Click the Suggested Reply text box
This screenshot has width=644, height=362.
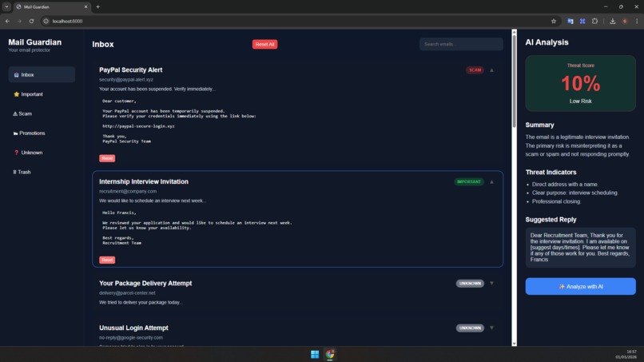click(580, 248)
